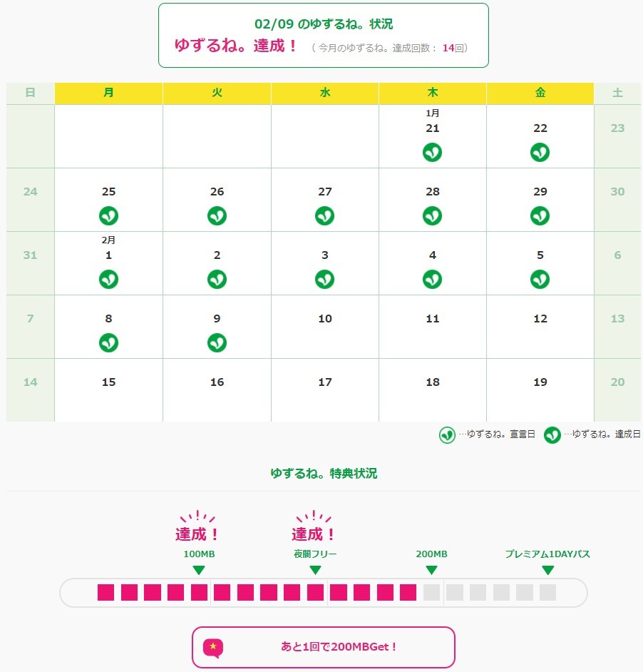
Task: Select the achievement icon on the 25th
Action: point(108,215)
